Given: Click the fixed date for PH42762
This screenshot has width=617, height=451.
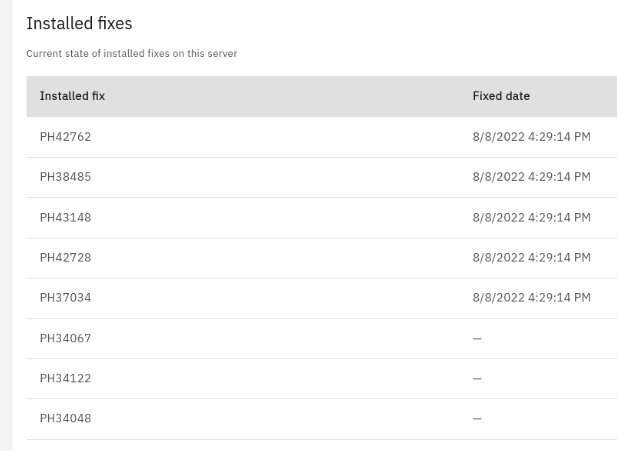Looking at the screenshot, I should (531, 137).
